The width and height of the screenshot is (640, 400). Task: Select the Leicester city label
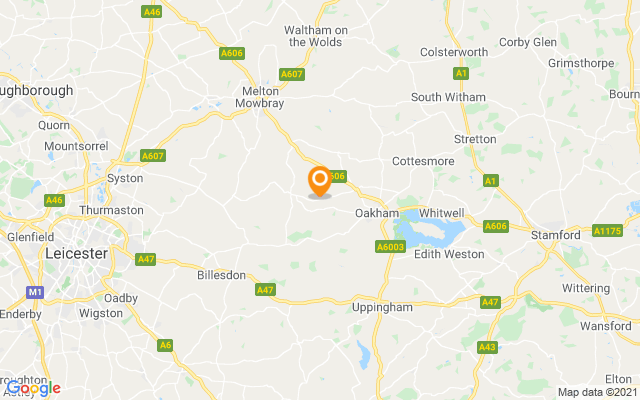[76, 253]
